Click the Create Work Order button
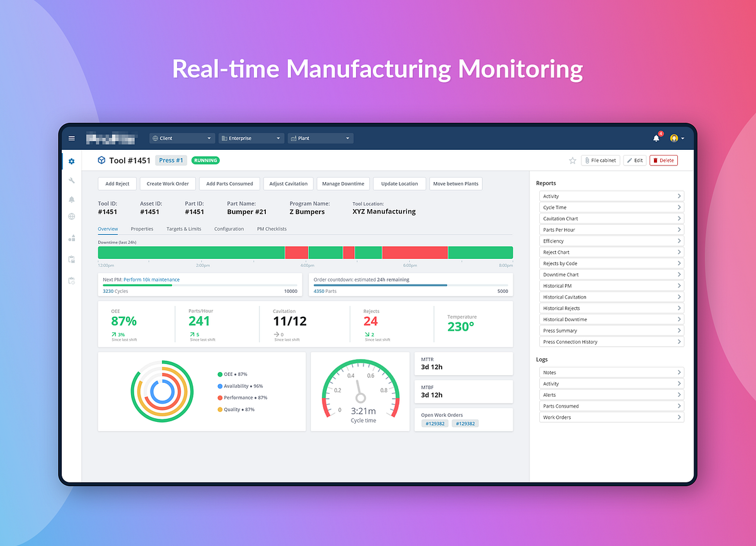The image size is (756, 546). [168, 183]
